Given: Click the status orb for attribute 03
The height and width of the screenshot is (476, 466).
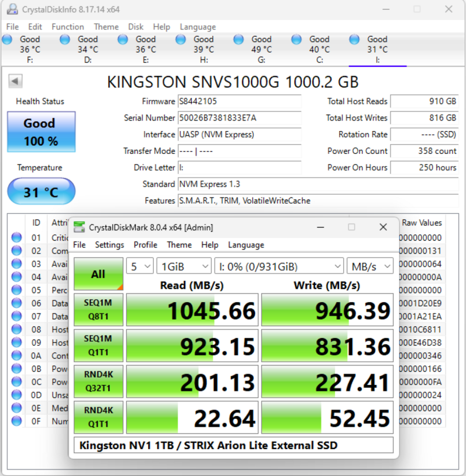Looking at the screenshot, I should [x=17, y=264].
